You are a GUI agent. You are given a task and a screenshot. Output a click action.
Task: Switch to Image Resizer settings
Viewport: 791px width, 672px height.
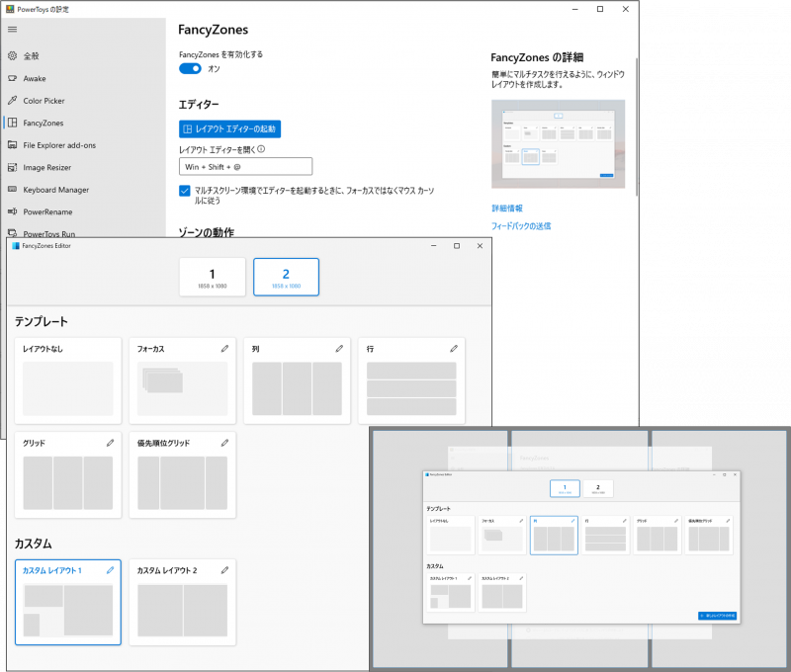pos(46,167)
